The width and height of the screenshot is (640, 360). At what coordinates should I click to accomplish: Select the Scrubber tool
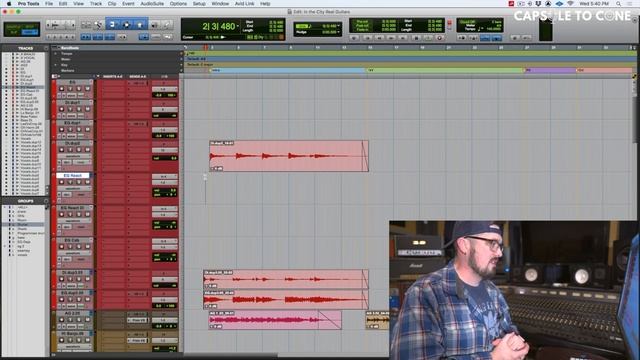[154, 25]
